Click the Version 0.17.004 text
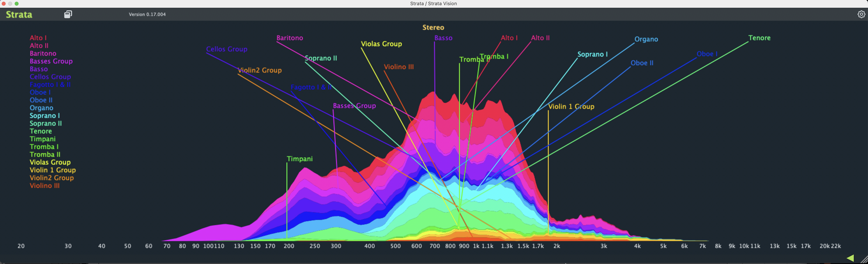 (147, 14)
